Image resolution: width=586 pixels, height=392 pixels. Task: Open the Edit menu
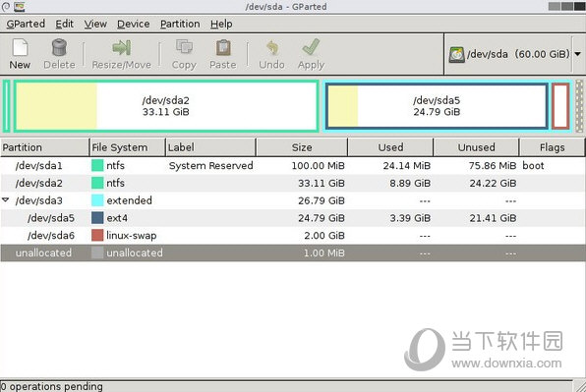point(64,24)
